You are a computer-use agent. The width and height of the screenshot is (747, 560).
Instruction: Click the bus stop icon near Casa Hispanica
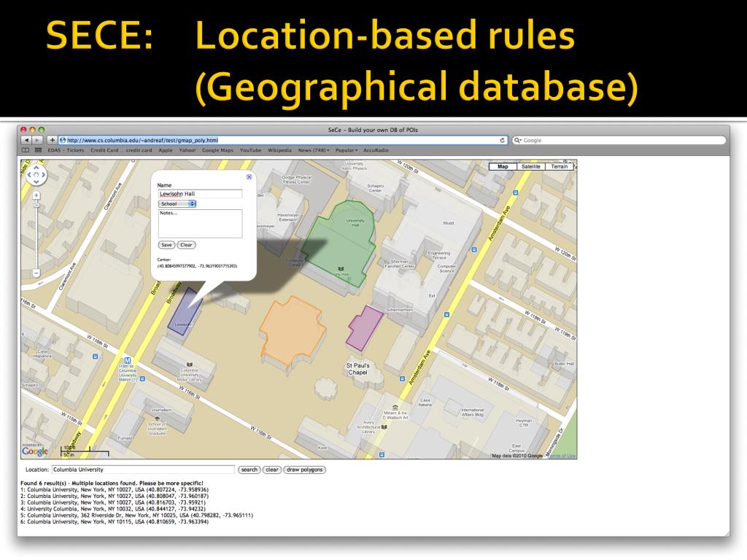96,356
